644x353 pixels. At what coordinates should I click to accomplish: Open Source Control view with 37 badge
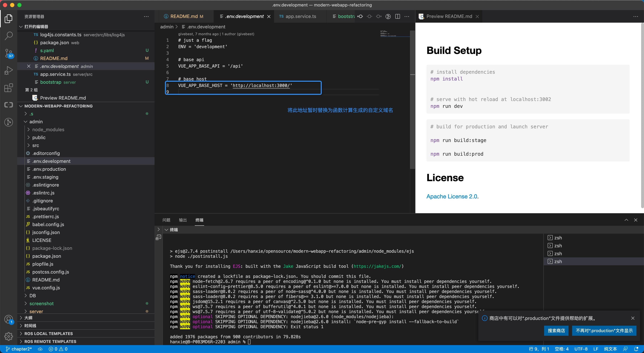coord(8,53)
